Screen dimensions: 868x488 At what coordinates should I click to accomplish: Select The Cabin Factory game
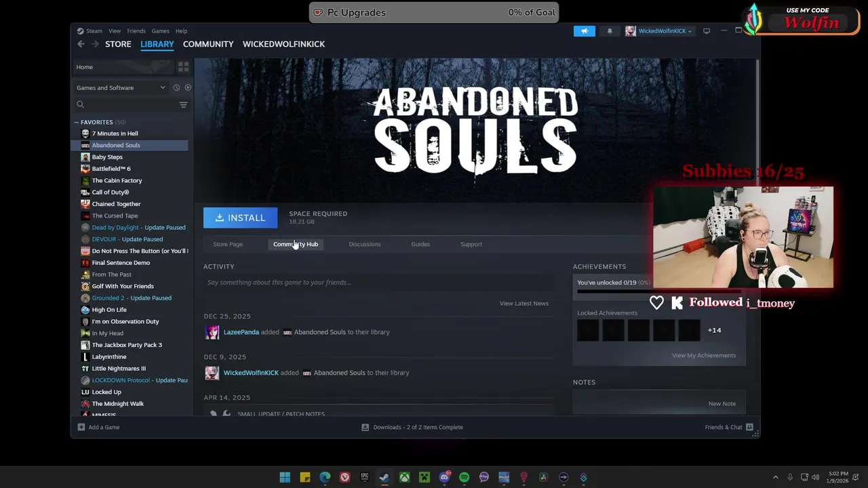[117, 180]
